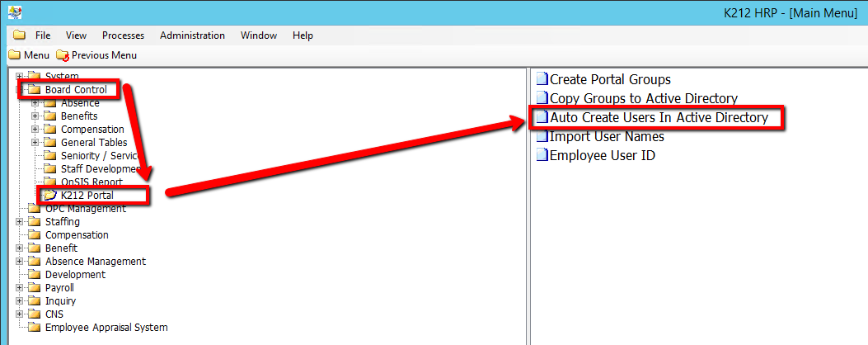Expand the Inquiry tree node
The image size is (868, 345).
(19, 301)
